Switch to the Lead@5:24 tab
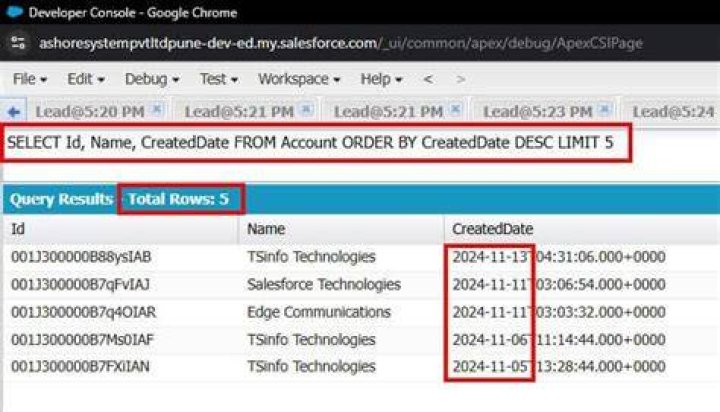Viewport: 720px width, 412px height. pos(673,112)
